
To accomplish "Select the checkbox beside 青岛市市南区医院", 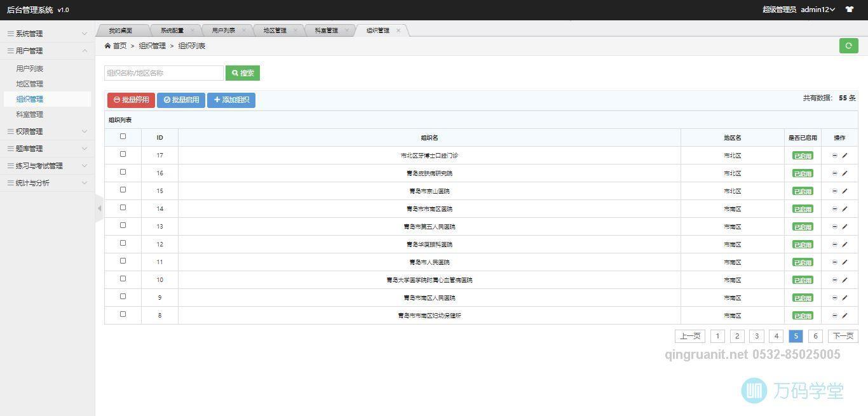I will click(123, 207).
